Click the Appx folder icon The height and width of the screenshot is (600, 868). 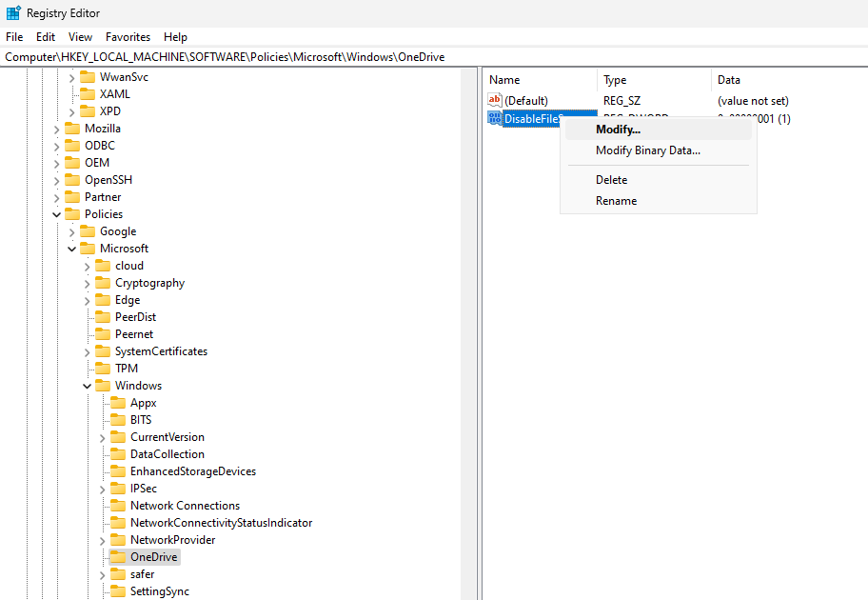coord(118,403)
